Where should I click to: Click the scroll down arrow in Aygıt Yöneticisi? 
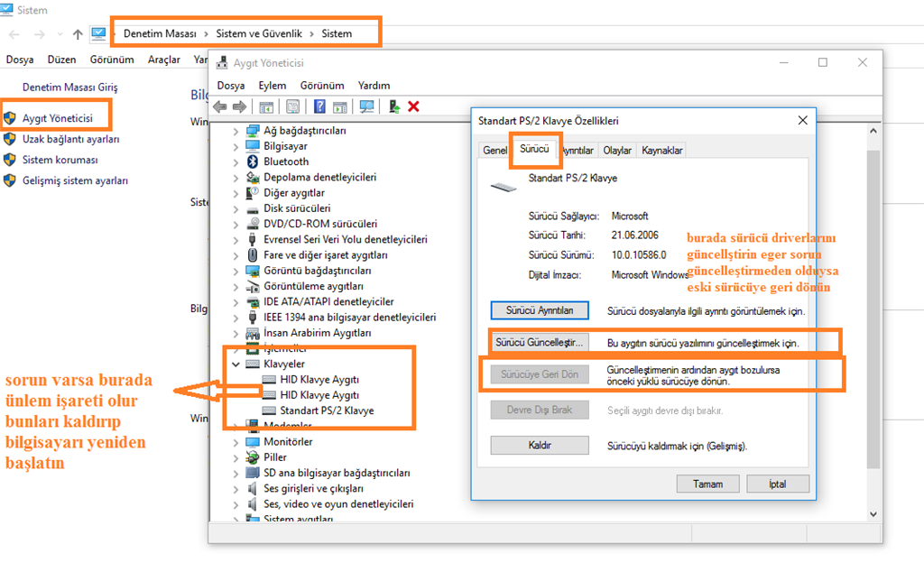(x=873, y=514)
